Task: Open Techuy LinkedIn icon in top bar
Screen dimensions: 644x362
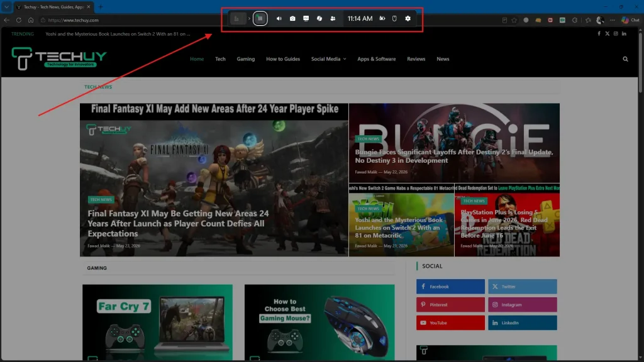Action: [x=624, y=34]
